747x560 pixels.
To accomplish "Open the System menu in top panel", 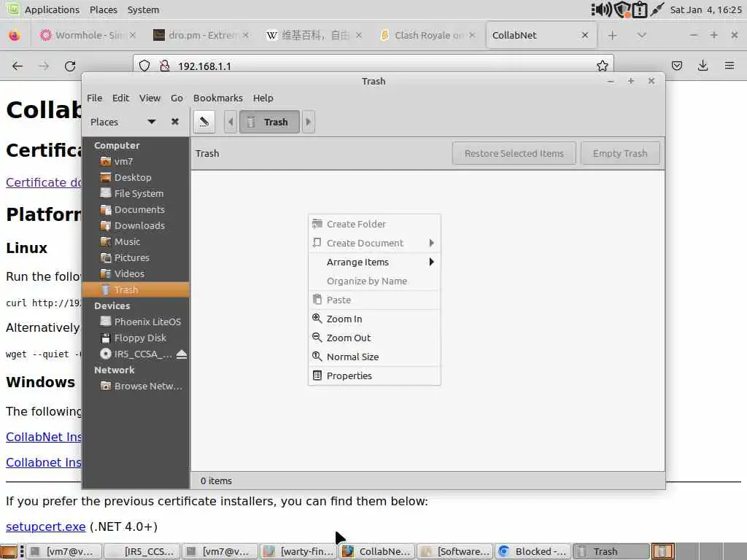I will (x=143, y=9).
